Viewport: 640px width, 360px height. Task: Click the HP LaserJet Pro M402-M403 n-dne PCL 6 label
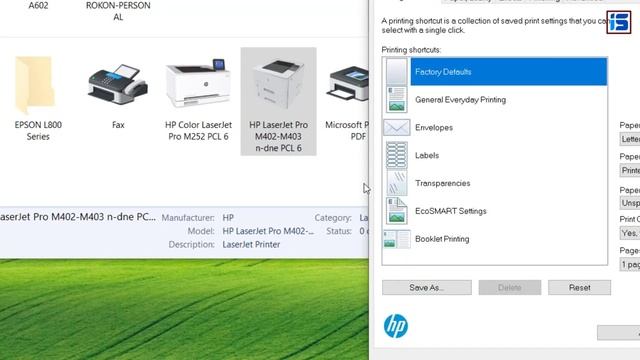click(278, 136)
